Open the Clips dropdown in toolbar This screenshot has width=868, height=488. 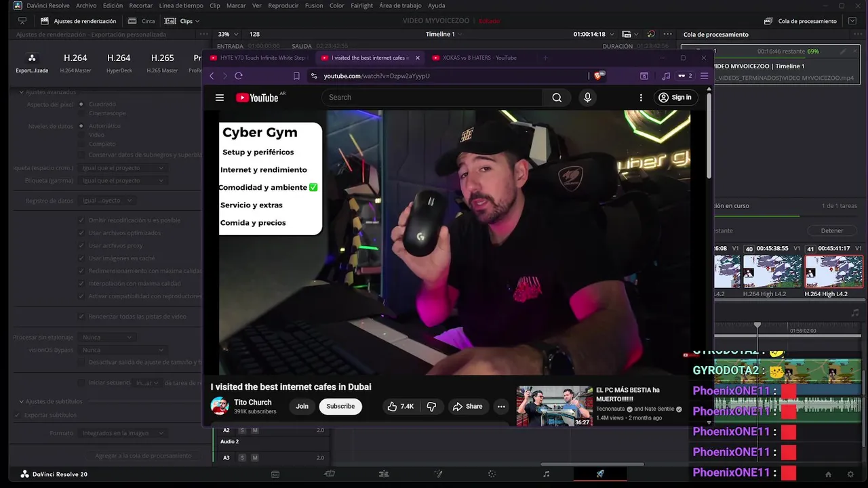(182, 21)
